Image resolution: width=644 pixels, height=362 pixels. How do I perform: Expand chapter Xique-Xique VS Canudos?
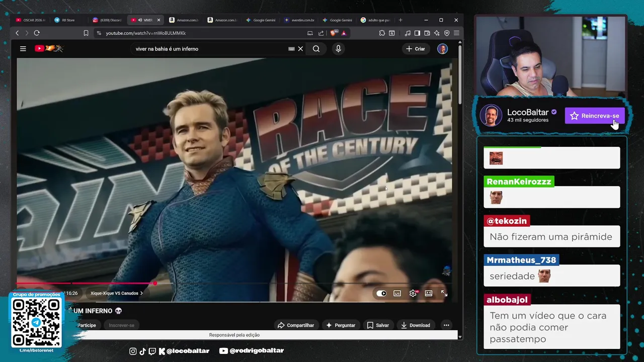117,293
